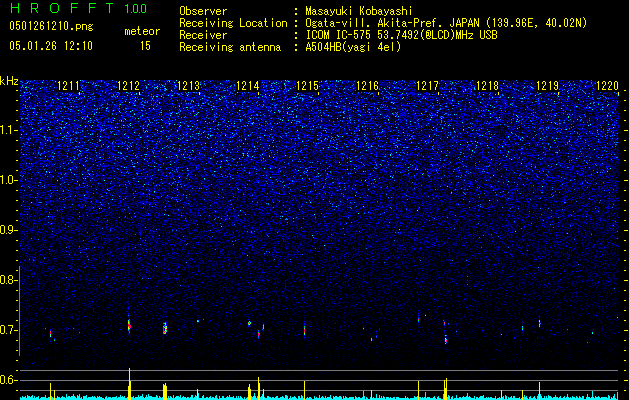The width and height of the screenshot is (629, 400).
Task: Select the version number 1.0.0
Action: tap(136, 8)
